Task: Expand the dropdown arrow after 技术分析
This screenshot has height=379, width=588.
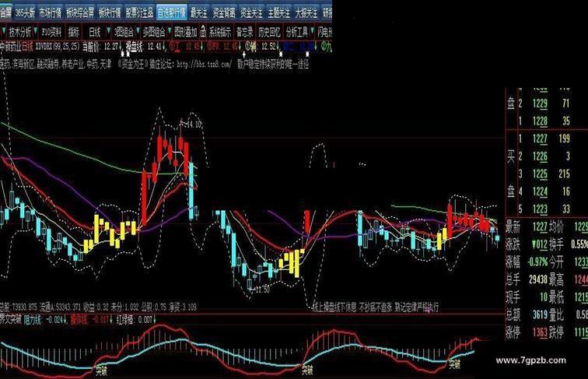Action: (36, 30)
